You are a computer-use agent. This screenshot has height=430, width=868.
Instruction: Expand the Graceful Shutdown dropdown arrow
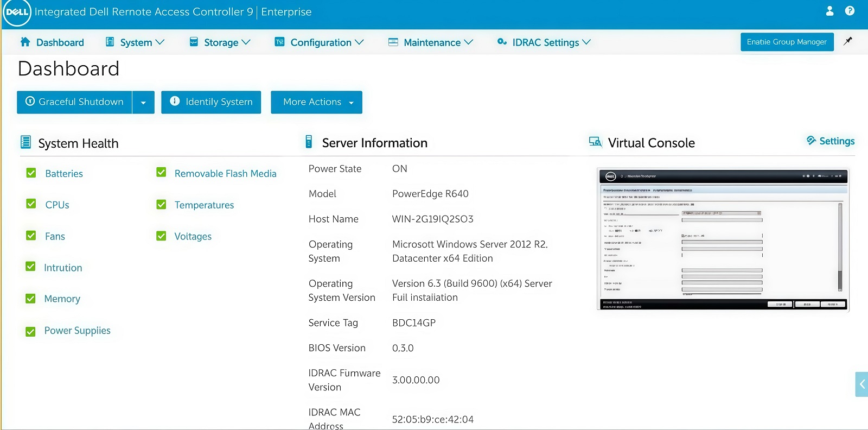pos(143,102)
